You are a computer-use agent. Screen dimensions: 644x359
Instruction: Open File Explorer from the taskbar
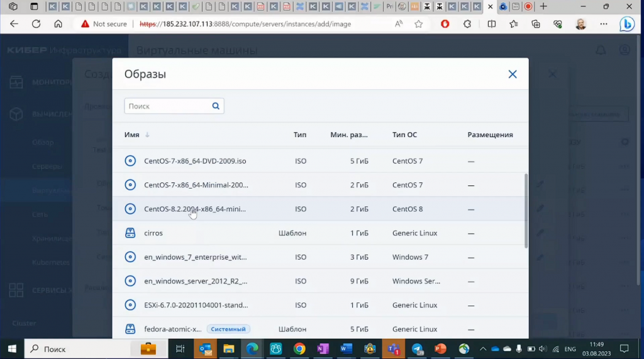[x=228, y=349]
